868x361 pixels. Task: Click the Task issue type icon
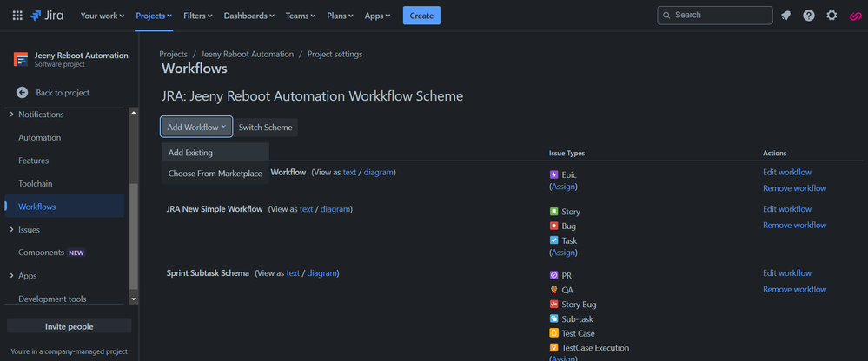tap(553, 240)
